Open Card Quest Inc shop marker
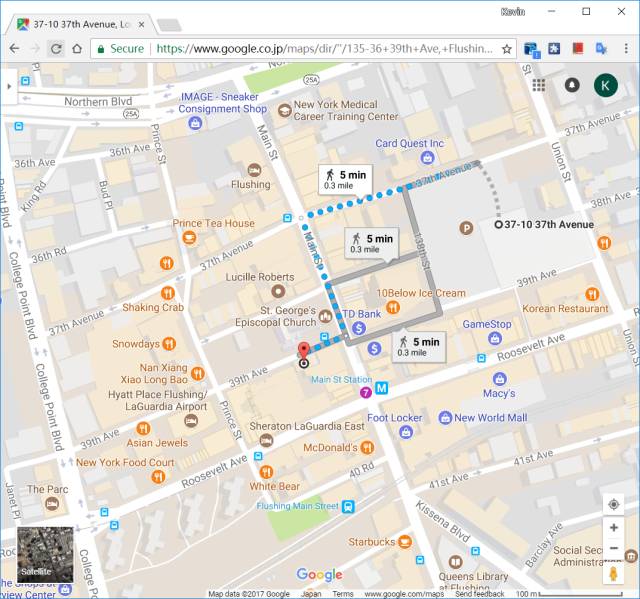Screen dimensions: 640x599 tap(427, 158)
